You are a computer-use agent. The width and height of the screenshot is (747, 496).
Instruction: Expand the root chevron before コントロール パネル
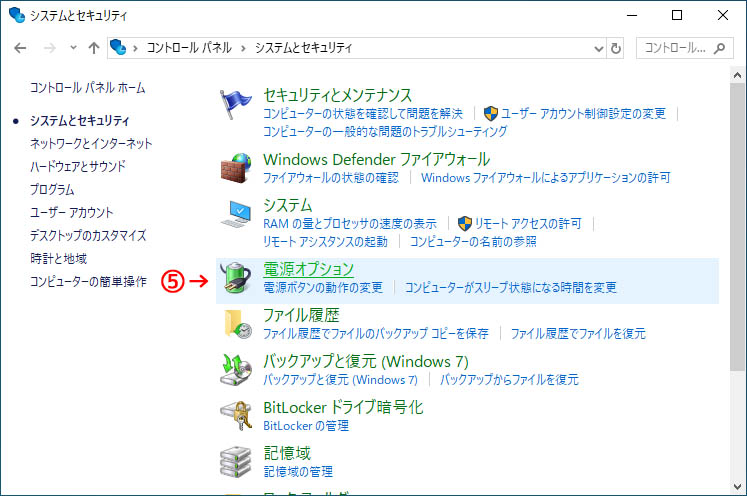click(135, 48)
